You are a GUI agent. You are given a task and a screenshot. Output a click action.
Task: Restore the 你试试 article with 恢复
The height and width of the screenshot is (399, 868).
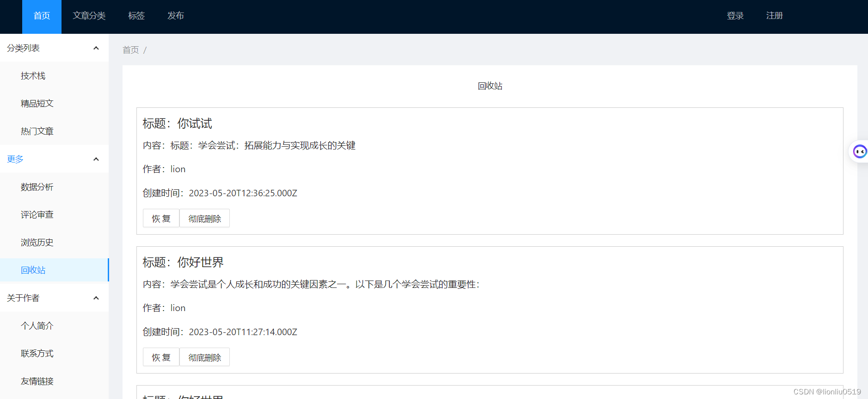[x=161, y=218]
